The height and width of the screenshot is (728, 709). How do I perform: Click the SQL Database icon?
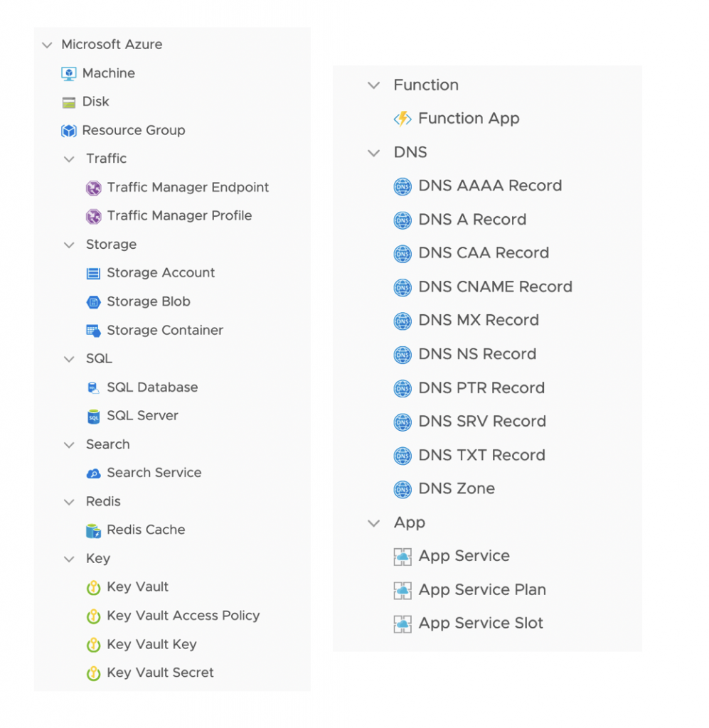coord(93,387)
